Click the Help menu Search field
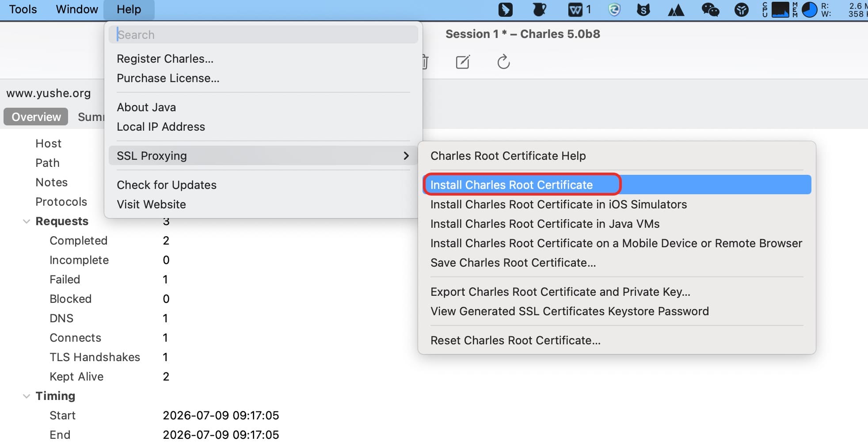The image size is (868, 445). coord(263,34)
